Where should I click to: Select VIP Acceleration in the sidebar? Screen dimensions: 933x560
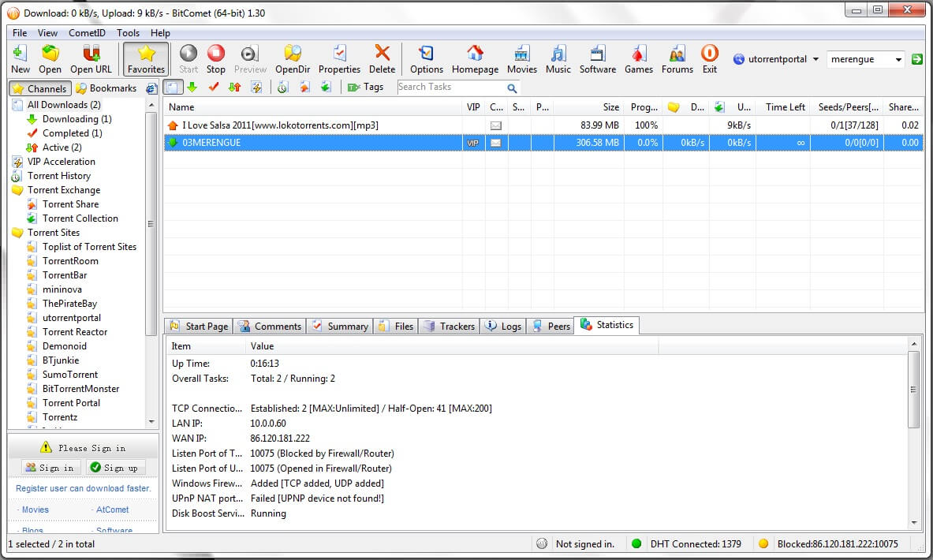click(x=61, y=162)
